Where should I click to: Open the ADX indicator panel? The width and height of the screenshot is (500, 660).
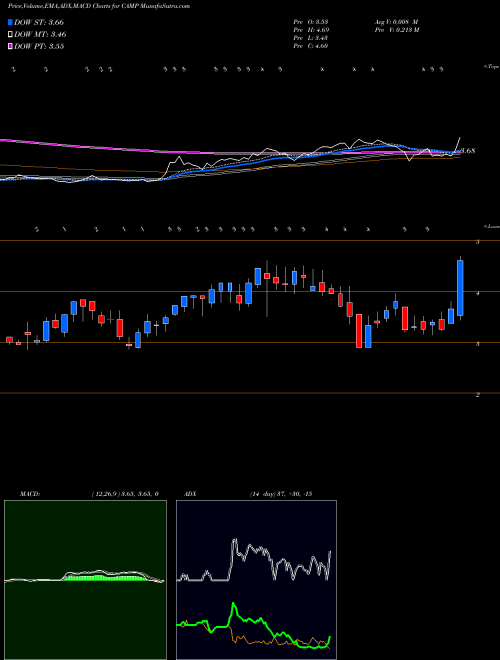tap(256, 580)
